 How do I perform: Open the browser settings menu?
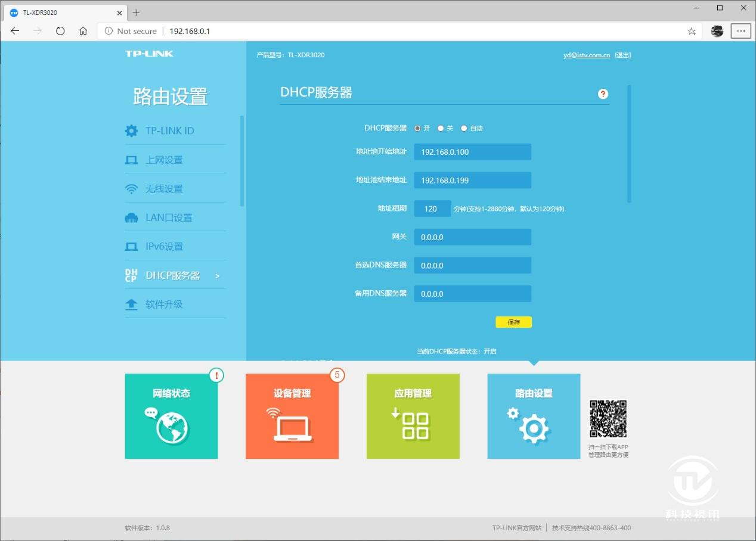(740, 30)
